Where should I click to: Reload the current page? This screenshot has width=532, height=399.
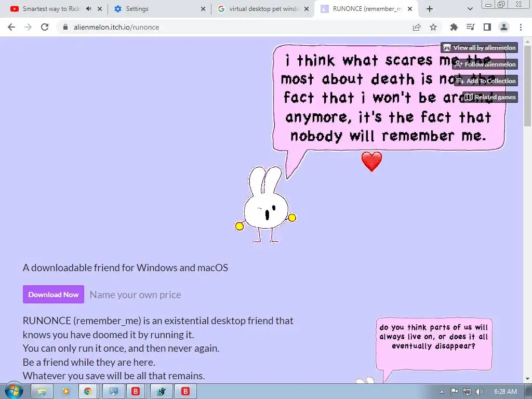45,27
